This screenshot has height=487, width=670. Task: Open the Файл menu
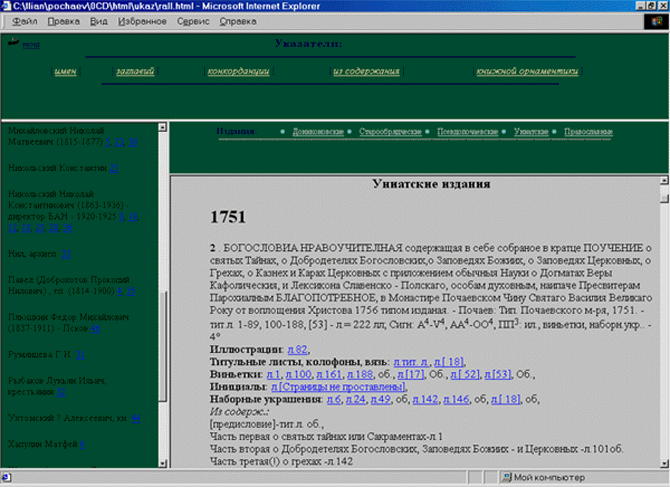click(25, 20)
